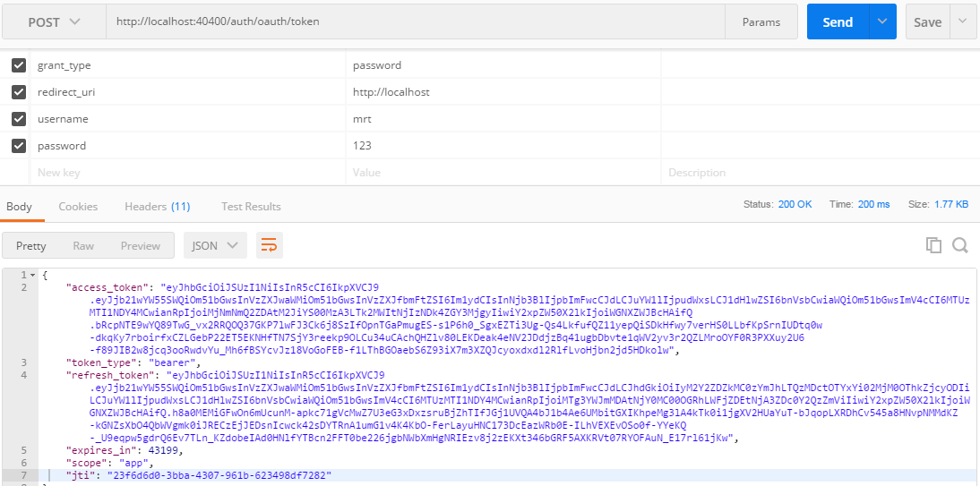Open the Headers (11) tab
980x486 pixels.
click(158, 206)
